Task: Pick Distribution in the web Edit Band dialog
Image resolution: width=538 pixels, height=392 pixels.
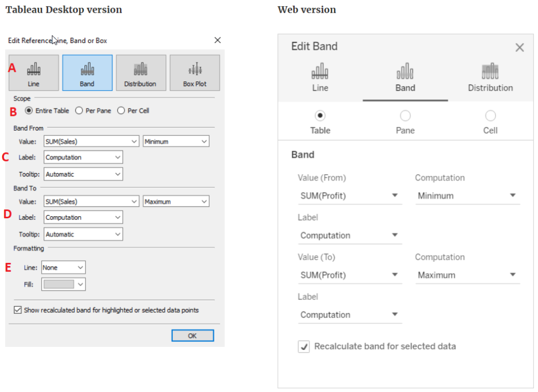Action: click(490, 77)
